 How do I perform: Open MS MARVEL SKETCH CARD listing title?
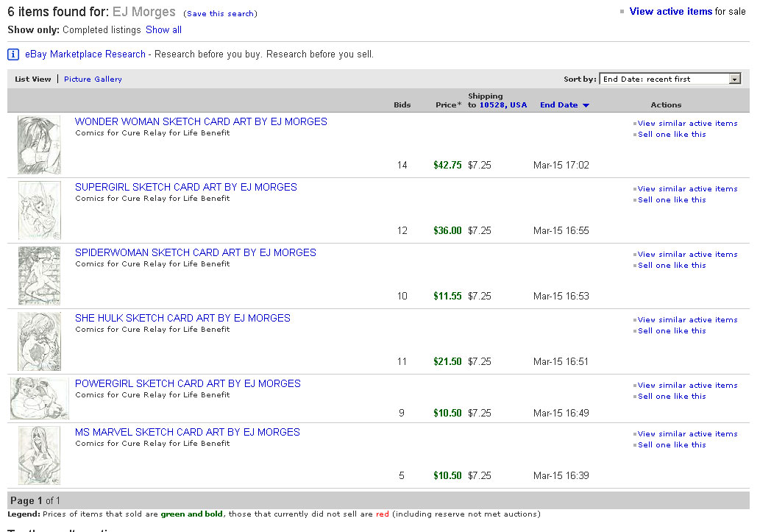pyautogui.click(x=187, y=432)
